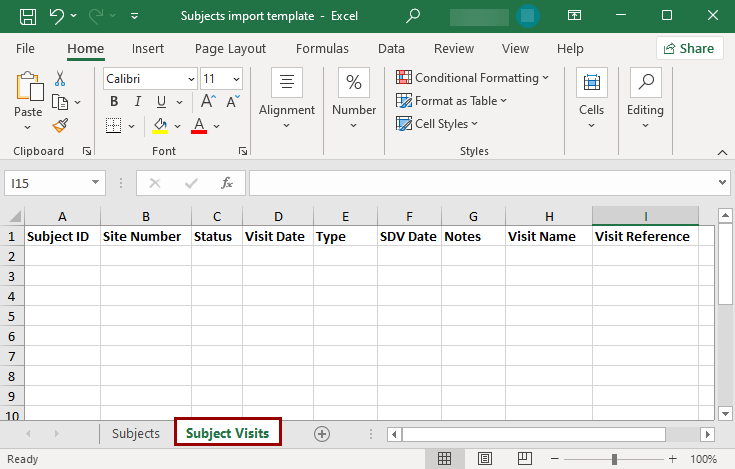
Task: Toggle Bold formatting
Action: [x=114, y=101]
